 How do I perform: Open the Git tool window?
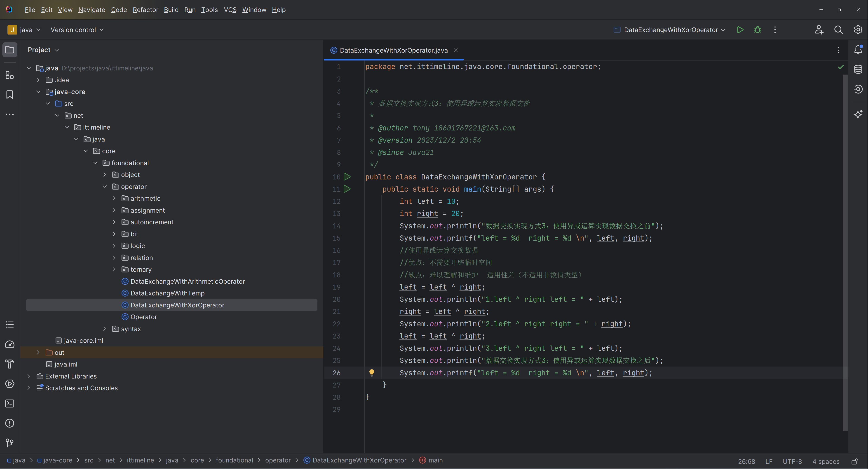point(10,443)
